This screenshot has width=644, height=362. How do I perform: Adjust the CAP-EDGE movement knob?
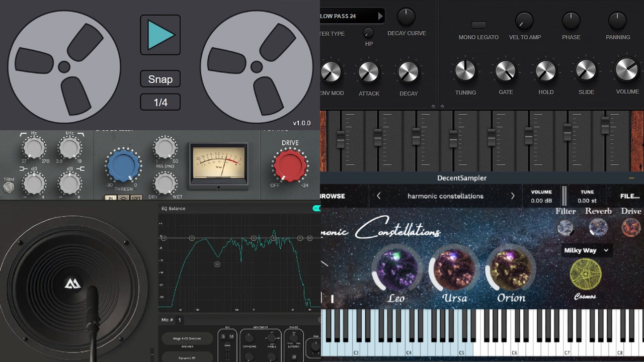click(250, 338)
